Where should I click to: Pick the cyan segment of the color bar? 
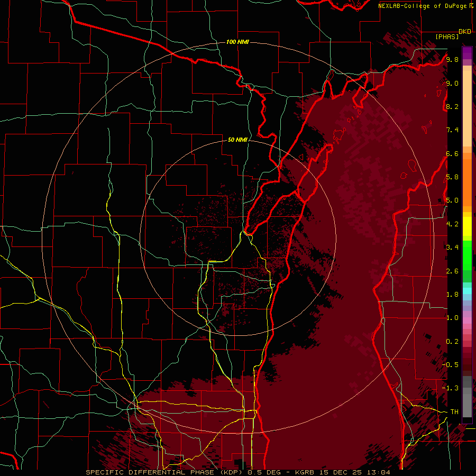pos(467,291)
